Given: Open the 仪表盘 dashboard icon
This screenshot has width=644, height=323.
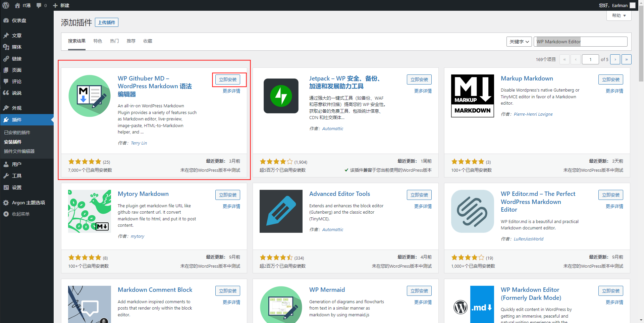Looking at the screenshot, I should (6, 20).
